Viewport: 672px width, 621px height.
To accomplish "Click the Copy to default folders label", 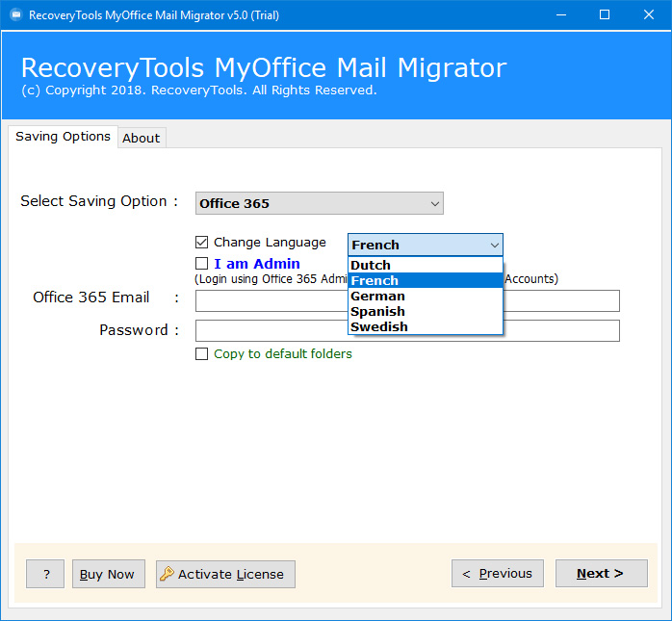I will click(x=283, y=354).
